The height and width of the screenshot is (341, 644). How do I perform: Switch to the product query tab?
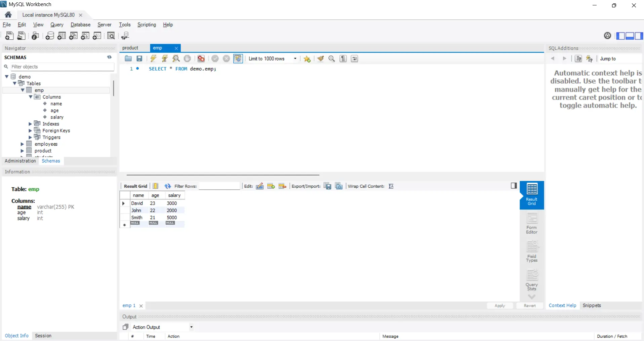(x=130, y=48)
